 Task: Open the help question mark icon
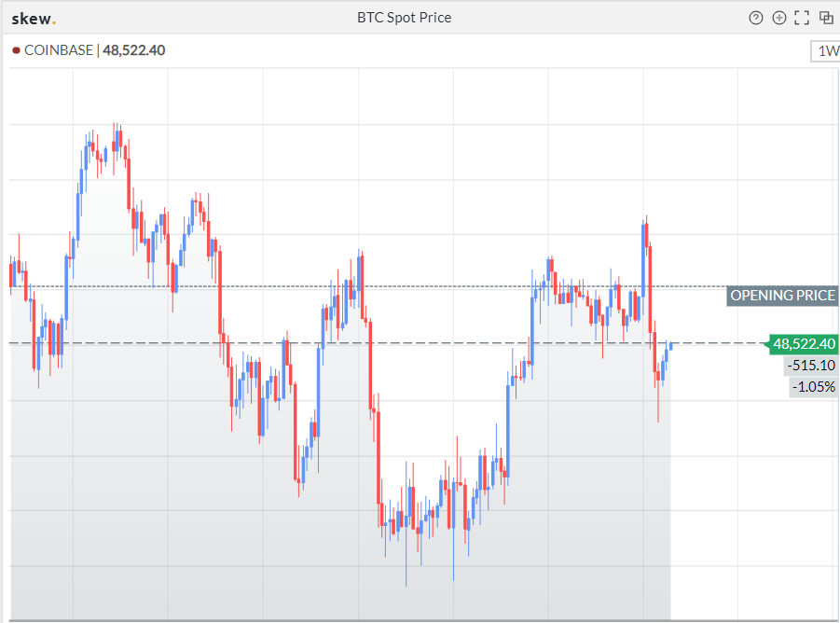point(756,18)
